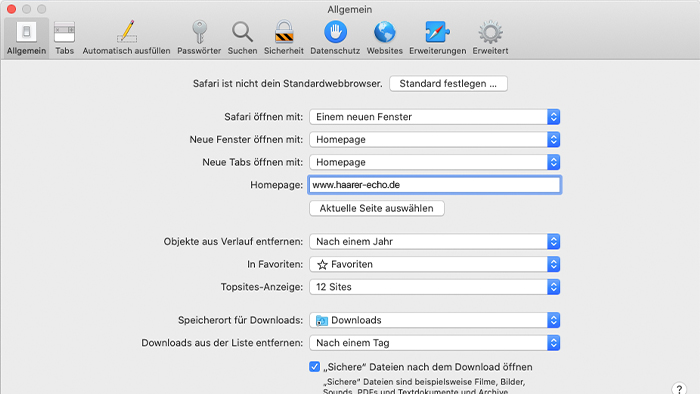This screenshot has height=394, width=700.
Task: Open the Erweiterungen puzzle icon
Action: tap(437, 32)
